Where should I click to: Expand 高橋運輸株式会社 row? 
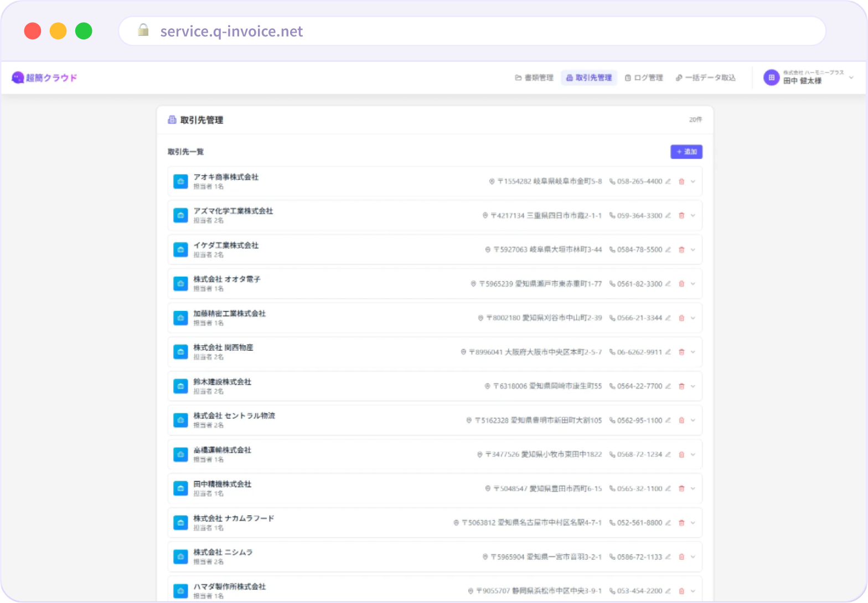693,455
